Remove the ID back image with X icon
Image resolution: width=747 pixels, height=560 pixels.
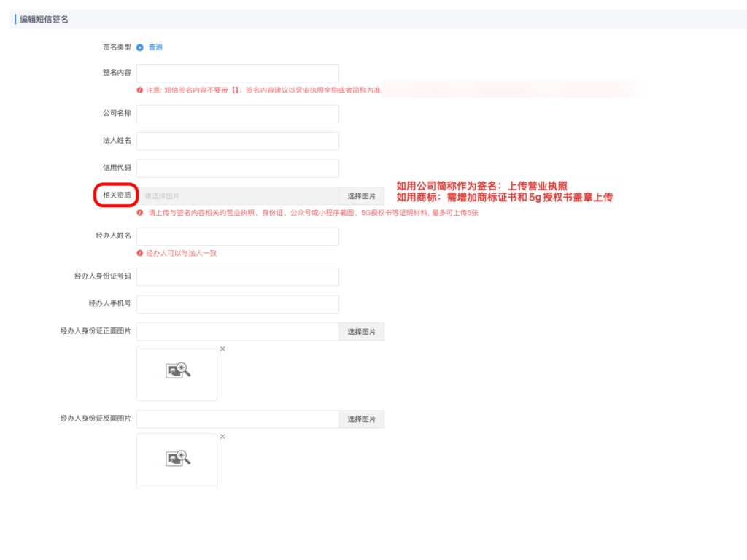coord(222,437)
